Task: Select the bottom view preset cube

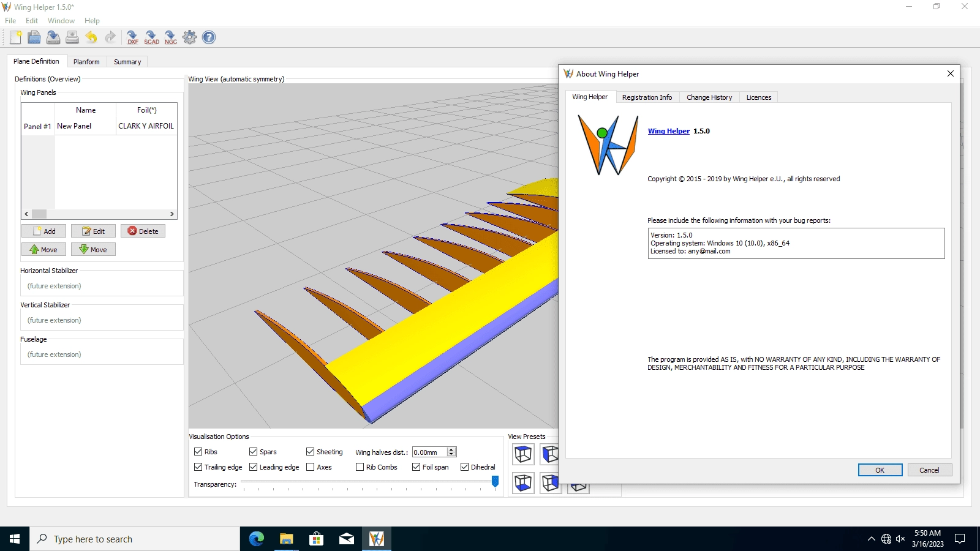Action: [523, 482]
